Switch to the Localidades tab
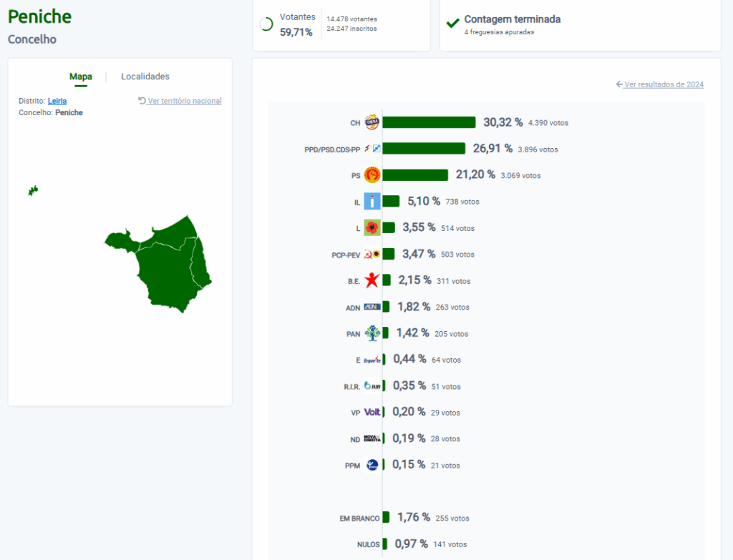Screen dimensions: 733x560 (145, 77)
